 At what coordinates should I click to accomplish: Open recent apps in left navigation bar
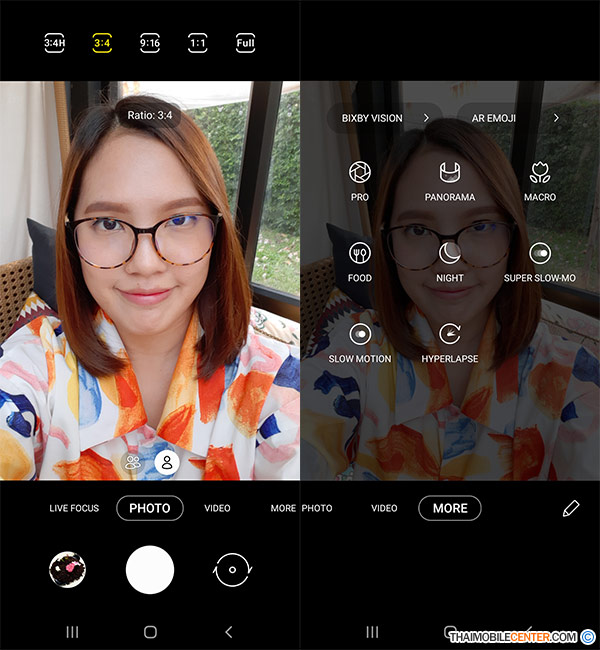[x=73, y=632]
